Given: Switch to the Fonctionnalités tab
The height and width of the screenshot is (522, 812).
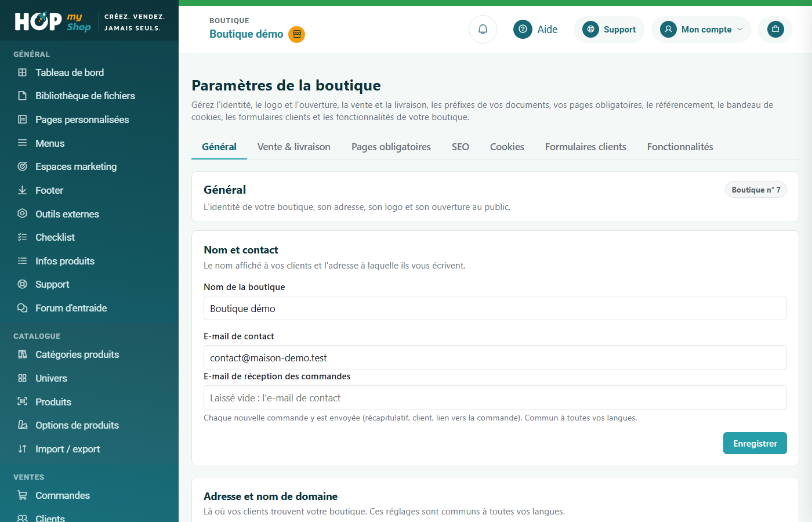Looking at the screenshot, I should [x=680, y=147].
